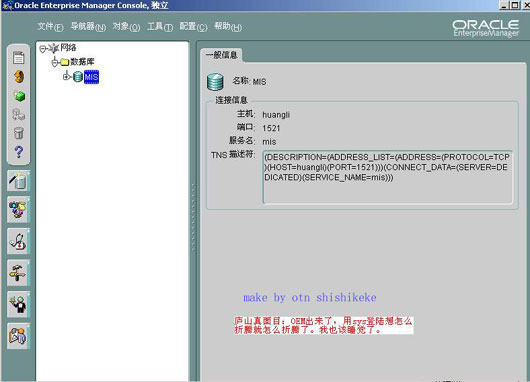This screenshot has width=530, height=382.
Task: Click the vertical splitter handle between panes
Action: [x=194, y=216]
